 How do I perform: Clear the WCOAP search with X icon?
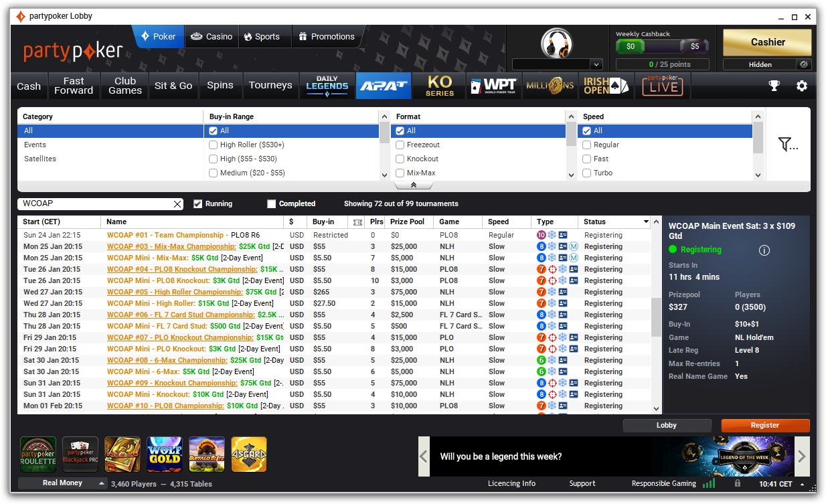point(177,204)
